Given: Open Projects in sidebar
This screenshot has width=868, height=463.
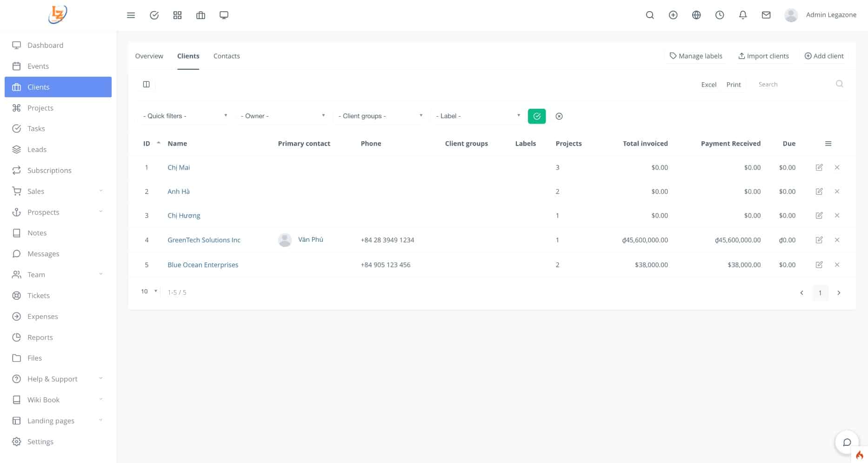Looking at the screenshot, I should pos(58,108).
